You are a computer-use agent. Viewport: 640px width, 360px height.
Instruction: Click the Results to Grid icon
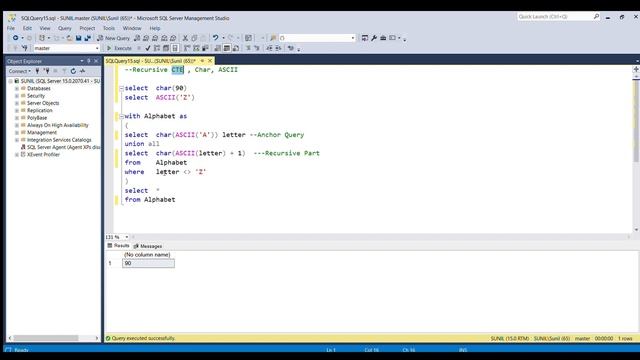tap(227, 48)
